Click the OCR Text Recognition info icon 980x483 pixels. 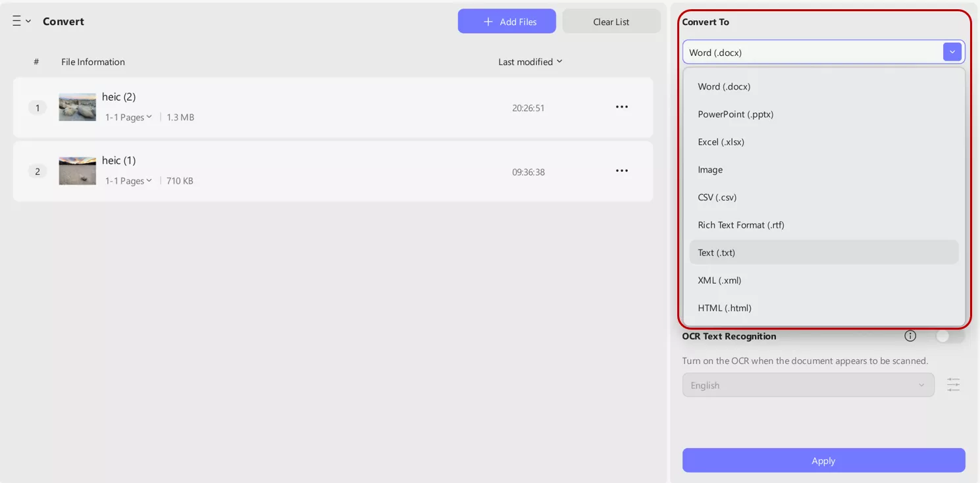(910, 336)
